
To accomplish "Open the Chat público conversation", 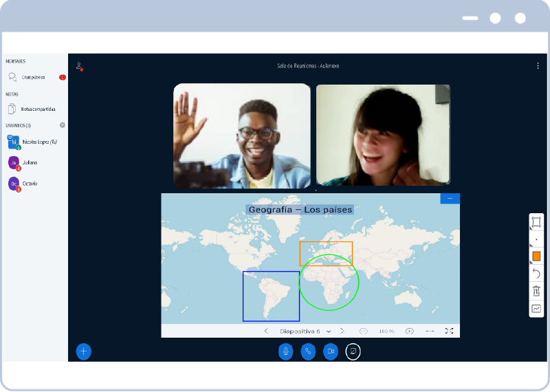I will [x=32, y=78].
